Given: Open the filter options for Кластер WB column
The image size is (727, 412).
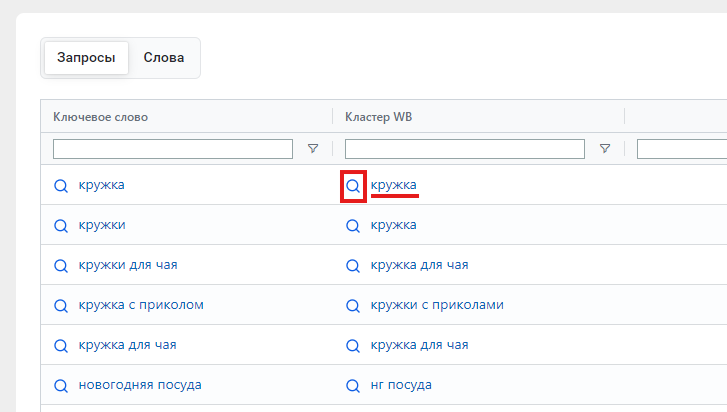Looking at the screenshot, I should tap(605, 148).
